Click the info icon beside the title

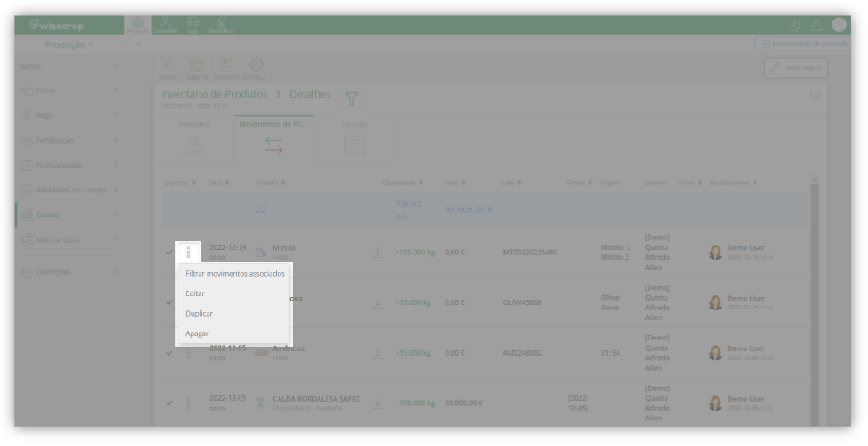tap(816, 95)
